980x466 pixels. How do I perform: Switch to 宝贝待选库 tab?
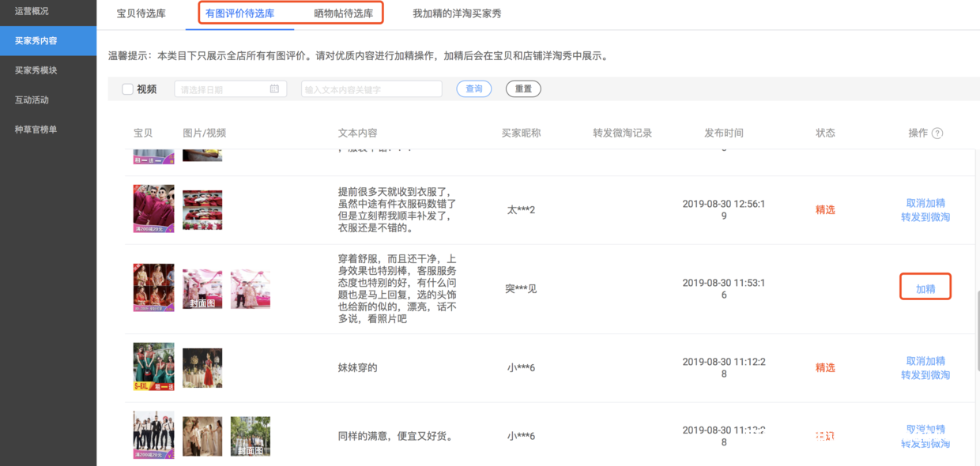[141, 13]
